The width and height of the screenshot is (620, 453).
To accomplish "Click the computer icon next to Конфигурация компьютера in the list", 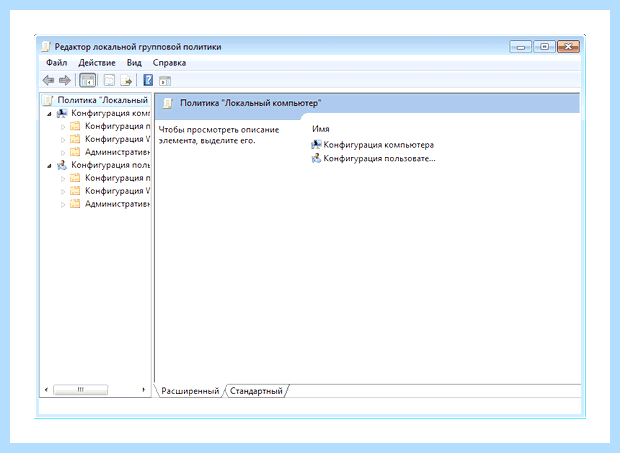I will [x=316, y=145].
